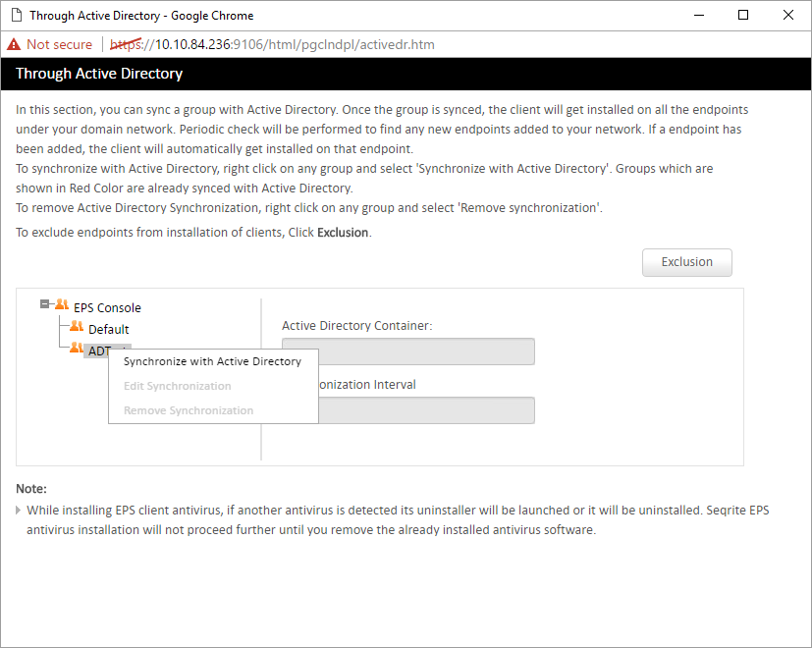Image resolution: width=812 pixels, height=648 pixels.
Task: Collapse the EPS Console tree node
Action: pos(44,304)
